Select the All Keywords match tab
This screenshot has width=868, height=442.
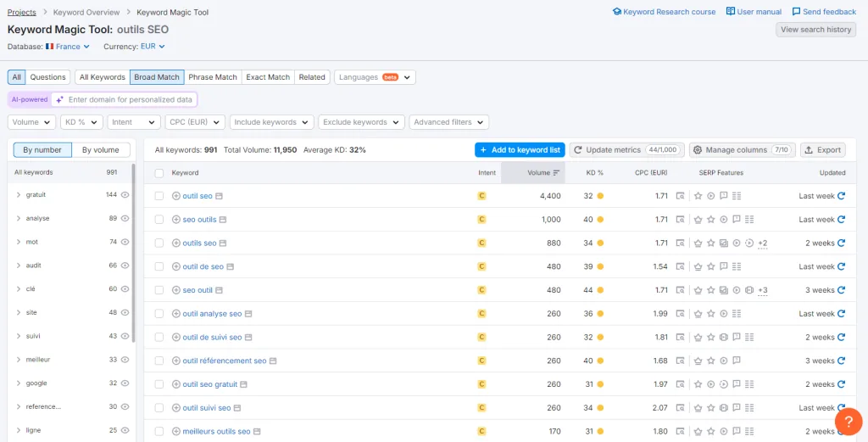click(103, 77)
